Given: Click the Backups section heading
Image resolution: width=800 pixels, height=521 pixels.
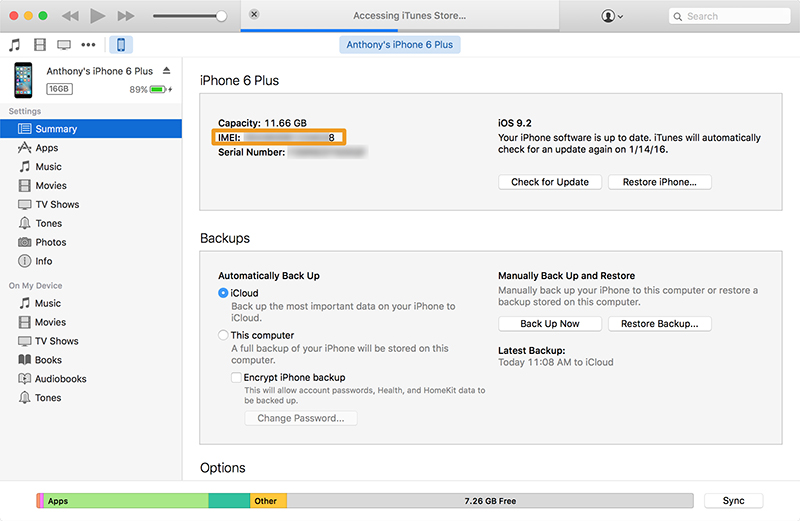Looking at the screenshot, I should click(224, 238).
